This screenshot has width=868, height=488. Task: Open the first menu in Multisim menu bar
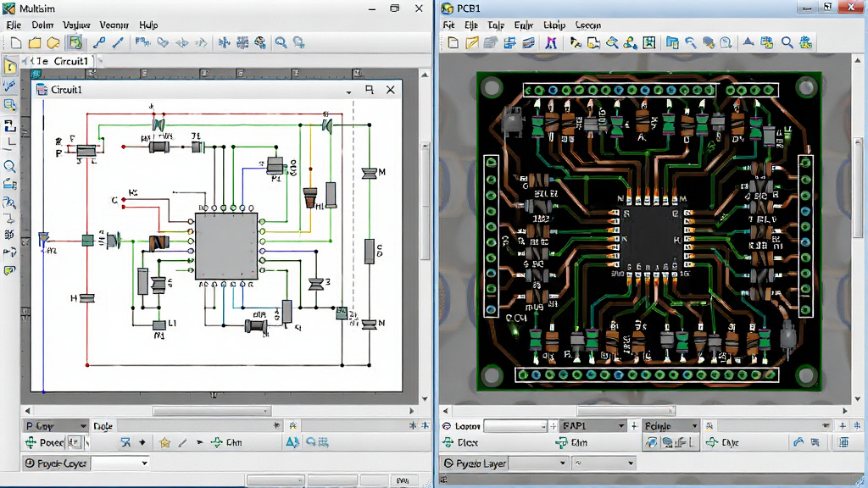pos(14,25)
